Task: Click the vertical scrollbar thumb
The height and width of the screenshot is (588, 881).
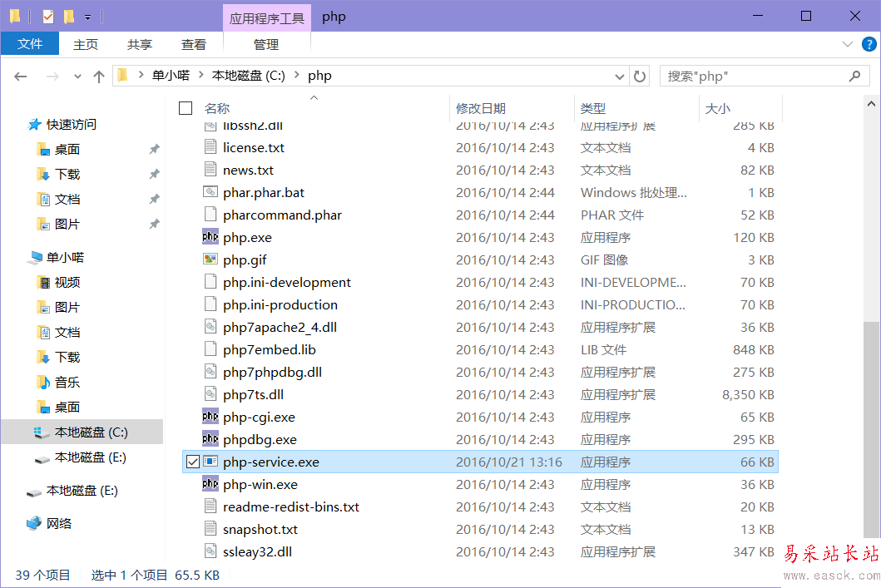Action: [x=871, y=430]
